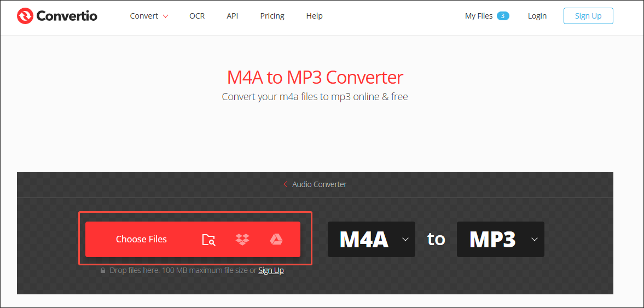
Task: Click the 'to' label between formats
Action: coord(436,239)
